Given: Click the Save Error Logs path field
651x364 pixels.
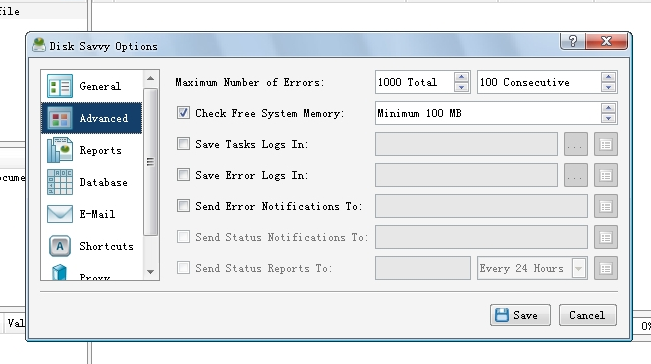Looking at the screenshot, I should (466, 175).
